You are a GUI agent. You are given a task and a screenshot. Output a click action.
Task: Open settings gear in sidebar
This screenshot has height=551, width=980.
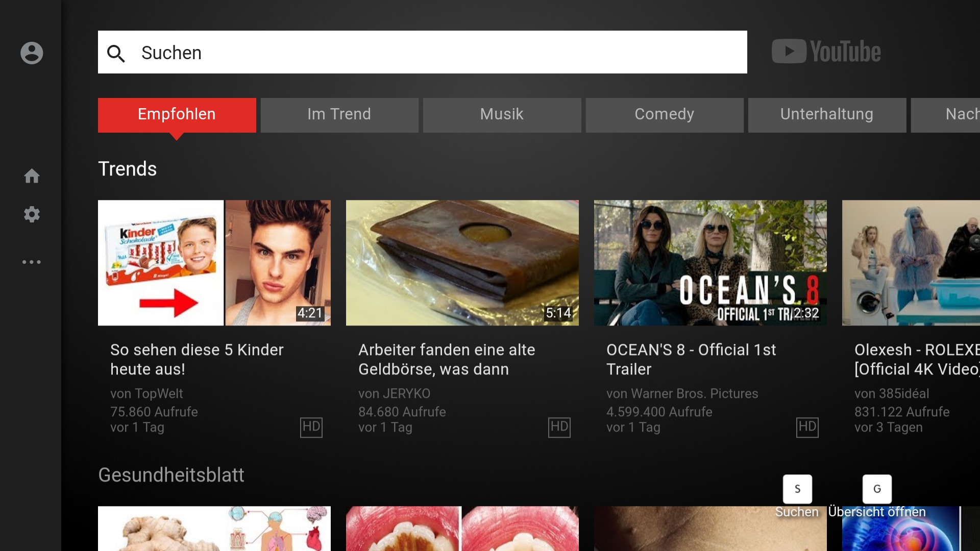[x=32, y=214]
